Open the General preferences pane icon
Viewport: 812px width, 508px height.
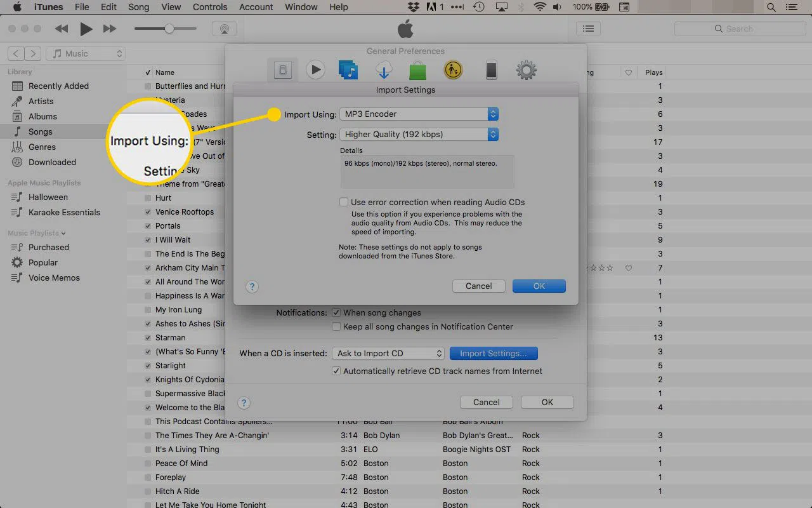coord(282,70)
